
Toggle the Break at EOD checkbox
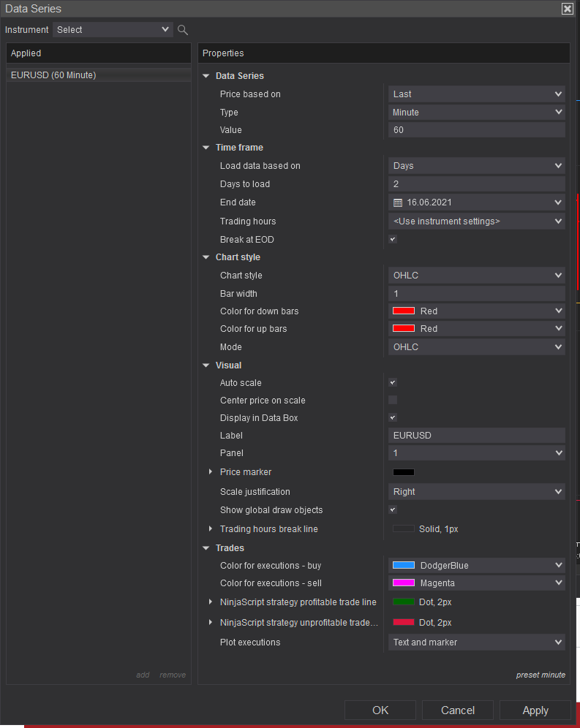point(393,240)
